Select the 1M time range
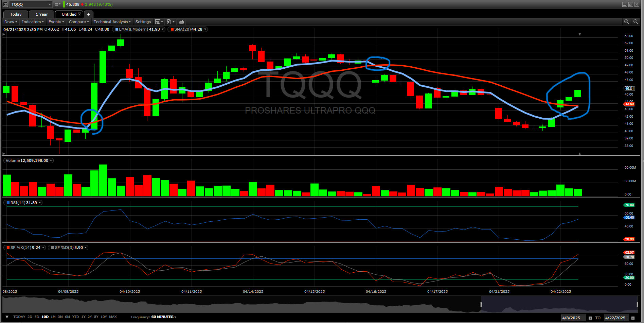Screen dimensions: 644x323 coord(53,317)
